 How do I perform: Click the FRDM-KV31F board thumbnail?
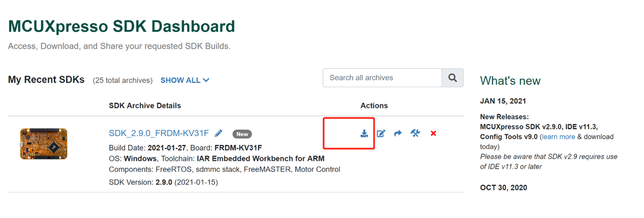(x=44, y=144)
